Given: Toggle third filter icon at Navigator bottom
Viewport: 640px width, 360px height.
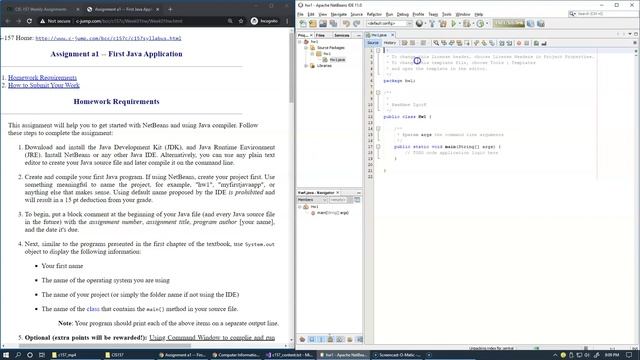Looking at the screenshot, I should coord(321,340).
